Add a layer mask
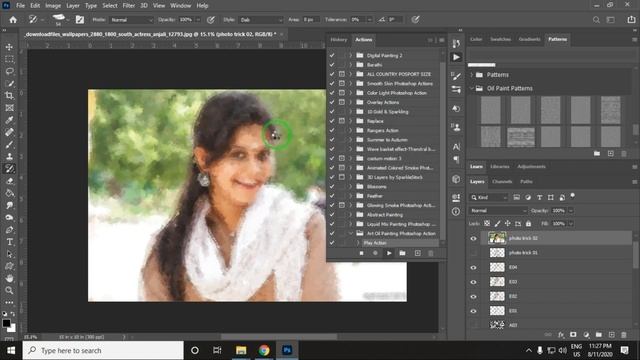 (x=573, y=335)
